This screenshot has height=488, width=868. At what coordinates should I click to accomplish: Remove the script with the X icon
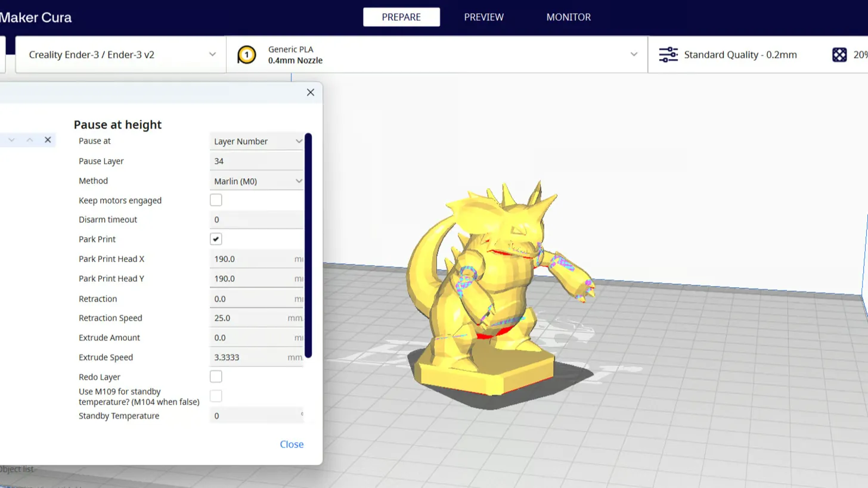point(48,140)
